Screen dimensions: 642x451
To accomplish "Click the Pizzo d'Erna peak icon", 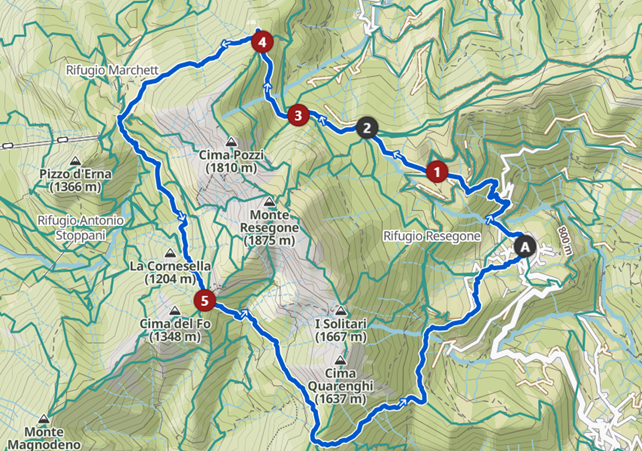I will [75, 161].
